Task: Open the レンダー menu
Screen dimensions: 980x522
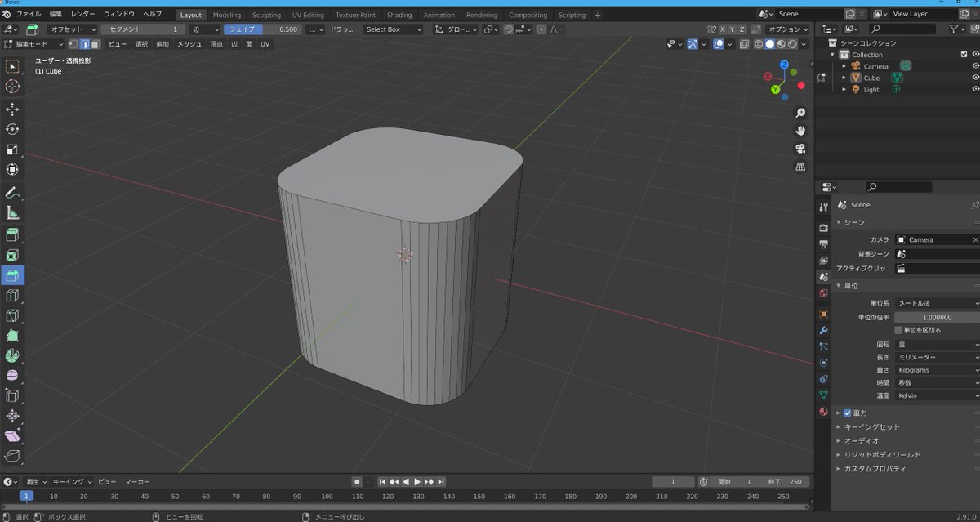Action: [x=82, y=14]
